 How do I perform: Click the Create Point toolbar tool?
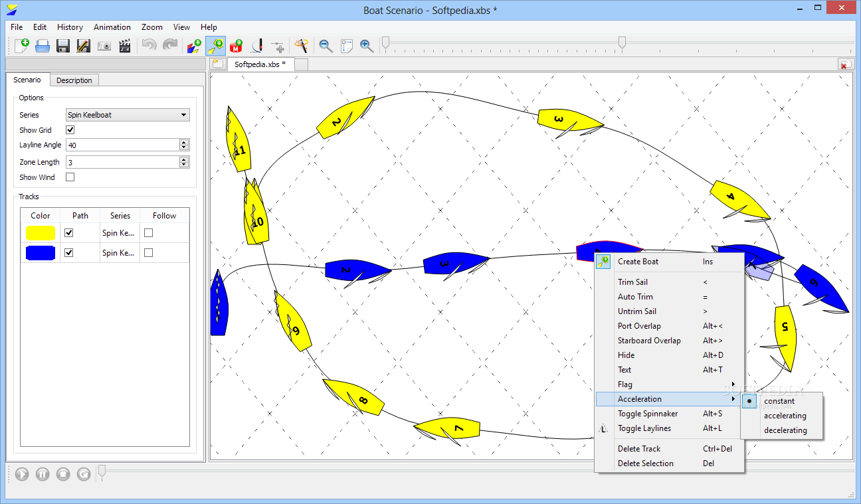pyautogui.click(x=278, y=46)
